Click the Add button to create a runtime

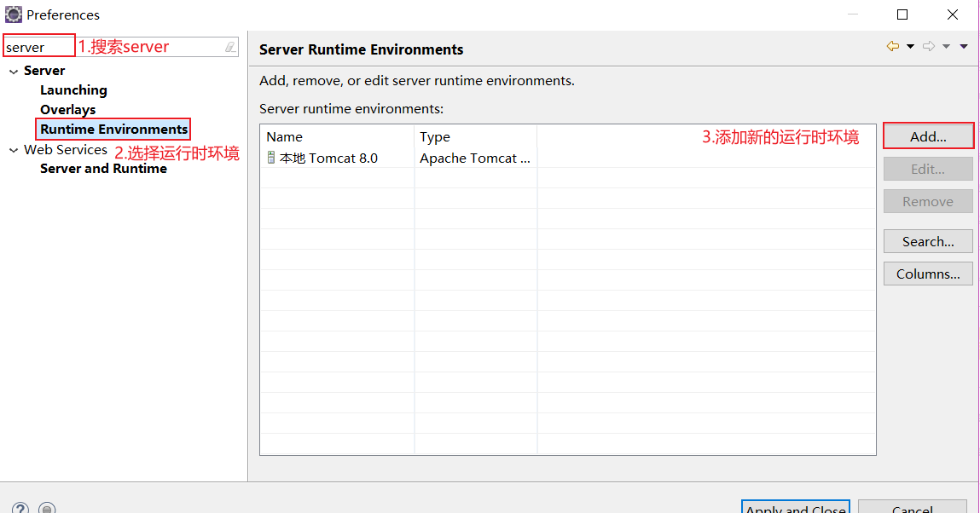[x=928, y=135]
